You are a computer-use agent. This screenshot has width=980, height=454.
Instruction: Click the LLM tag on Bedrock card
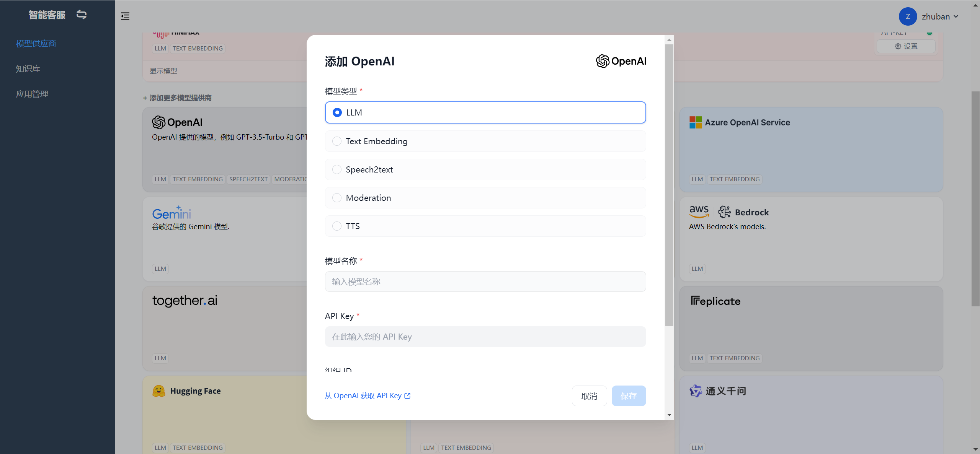[697, 269]
